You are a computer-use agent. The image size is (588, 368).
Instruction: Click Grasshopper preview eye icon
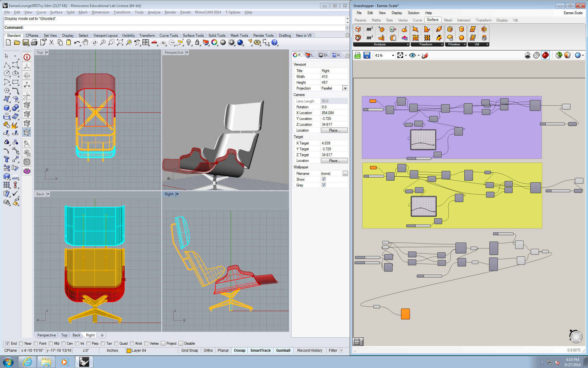coord(412,55)
